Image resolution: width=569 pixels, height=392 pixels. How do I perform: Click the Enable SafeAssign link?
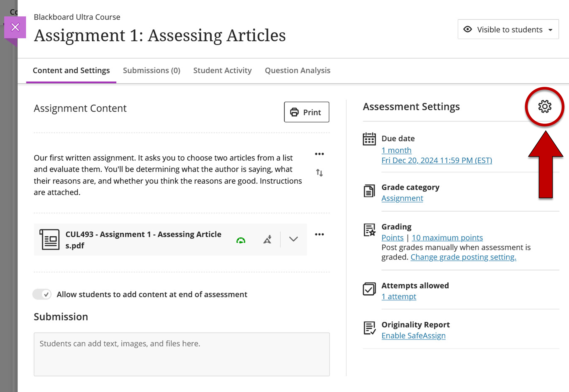click(x=413, y=336)
